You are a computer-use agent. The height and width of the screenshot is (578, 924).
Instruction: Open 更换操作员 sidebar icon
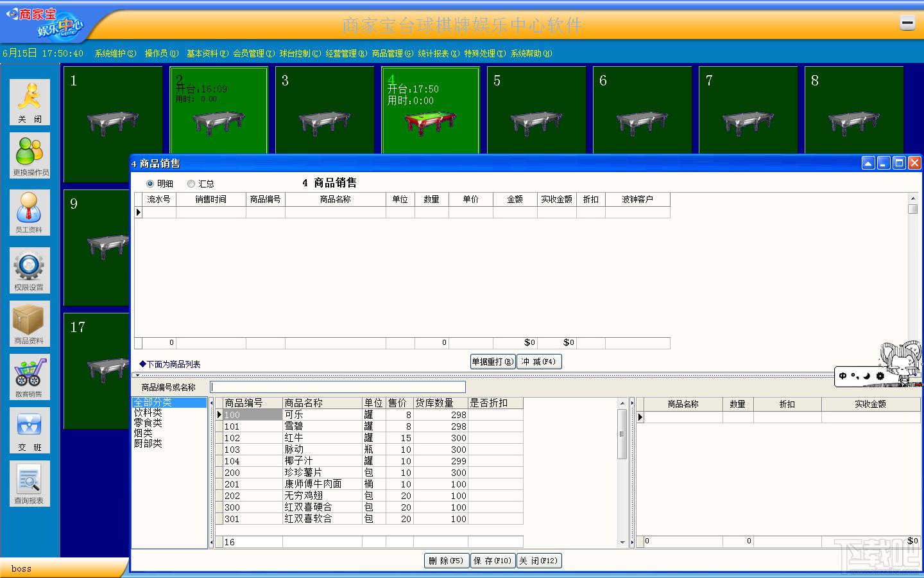point(30,155)
